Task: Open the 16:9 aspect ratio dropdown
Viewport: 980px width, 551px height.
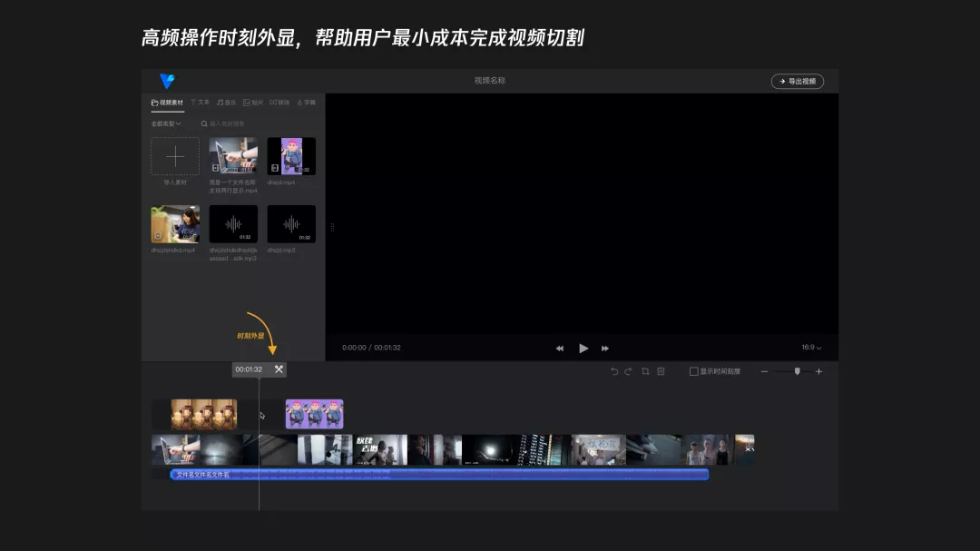Action: [811, 347]
